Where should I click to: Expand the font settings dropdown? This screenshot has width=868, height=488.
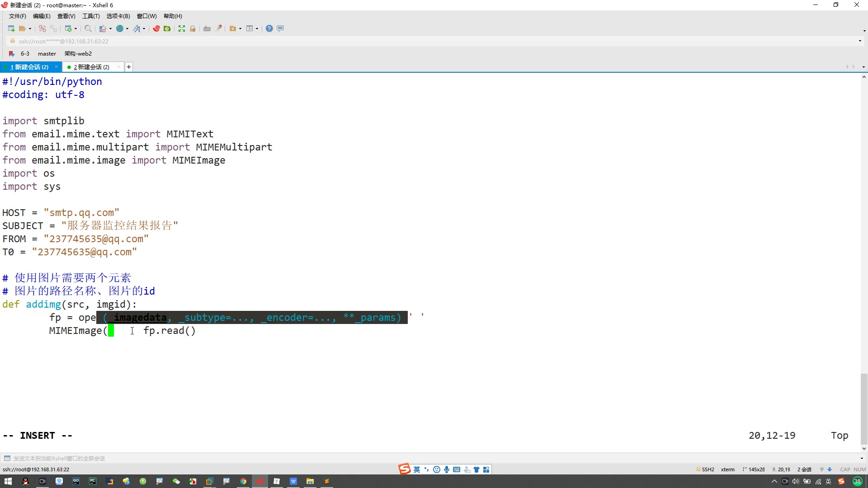point(144,28)
